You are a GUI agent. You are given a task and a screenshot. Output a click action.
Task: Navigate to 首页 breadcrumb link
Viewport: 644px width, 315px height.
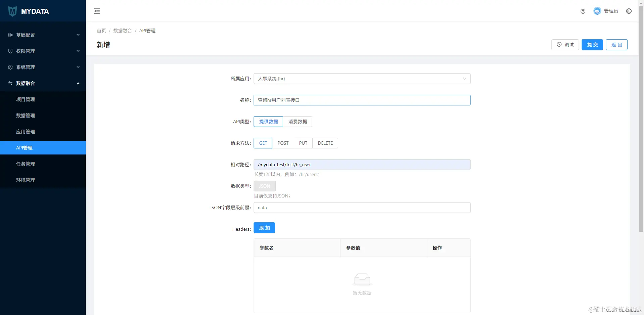101,31
